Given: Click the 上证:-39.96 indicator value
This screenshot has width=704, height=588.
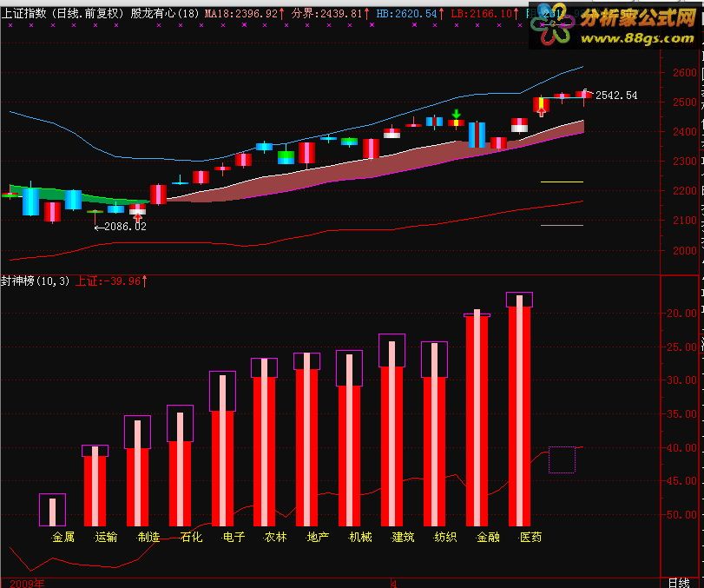Looking at the screenshot, I should coord(111,281).
